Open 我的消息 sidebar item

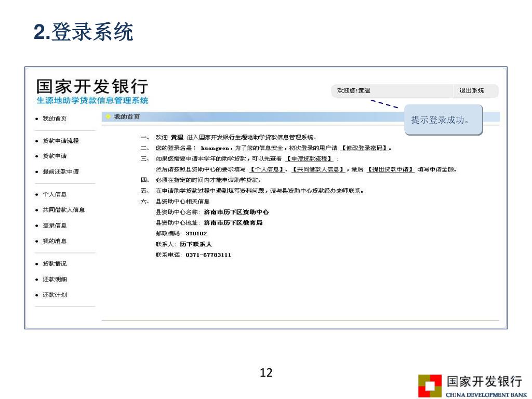coord(54,241)
